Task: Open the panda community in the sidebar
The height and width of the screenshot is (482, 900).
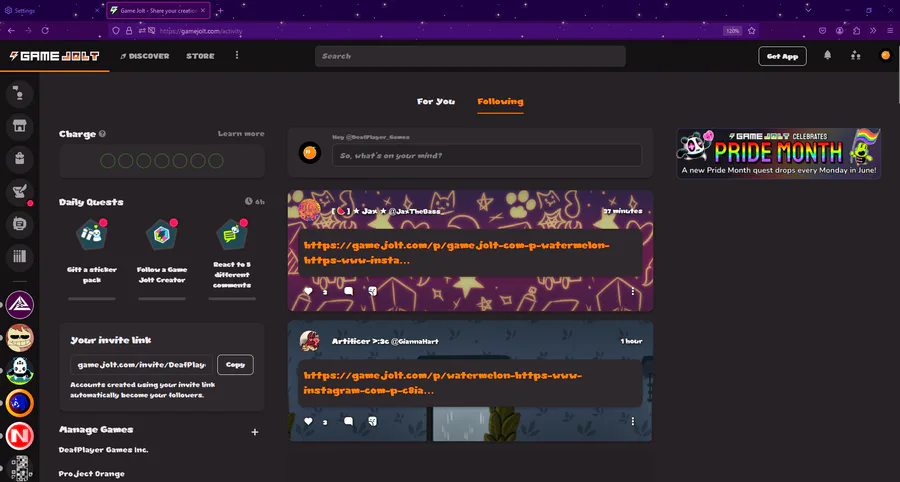Action: click(20, 371)
